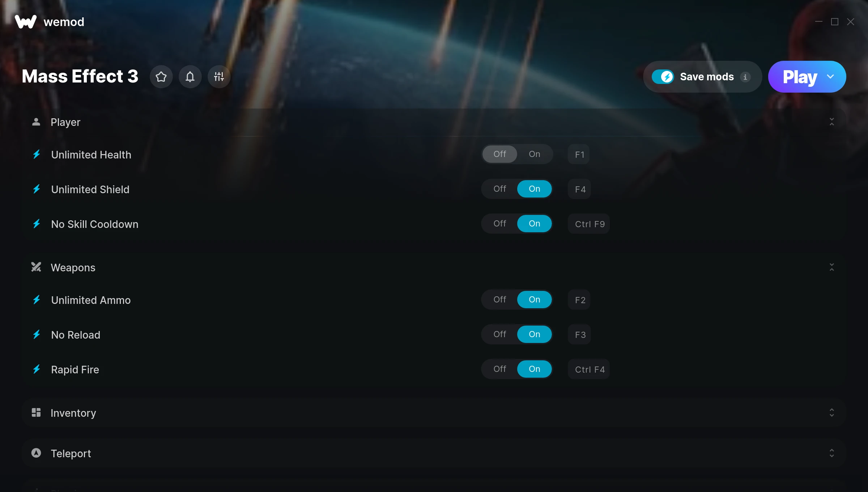Click the Player category person icon
Viewport: 868px width, 492px height.
36,122
